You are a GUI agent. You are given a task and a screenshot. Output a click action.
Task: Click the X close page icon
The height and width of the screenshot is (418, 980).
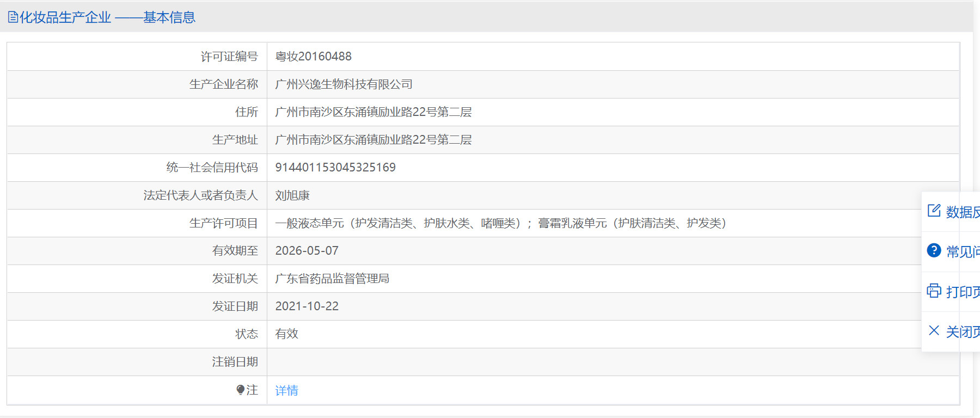coord(934,330)
